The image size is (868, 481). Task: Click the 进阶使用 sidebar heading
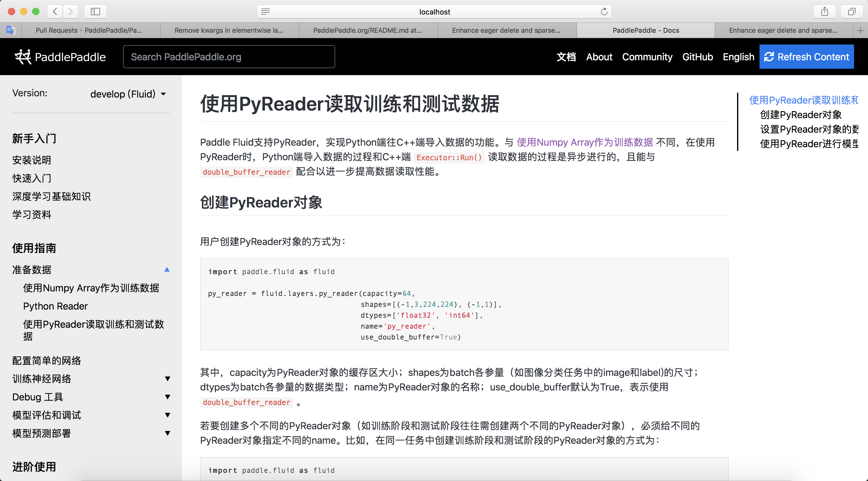pos(34,467)
